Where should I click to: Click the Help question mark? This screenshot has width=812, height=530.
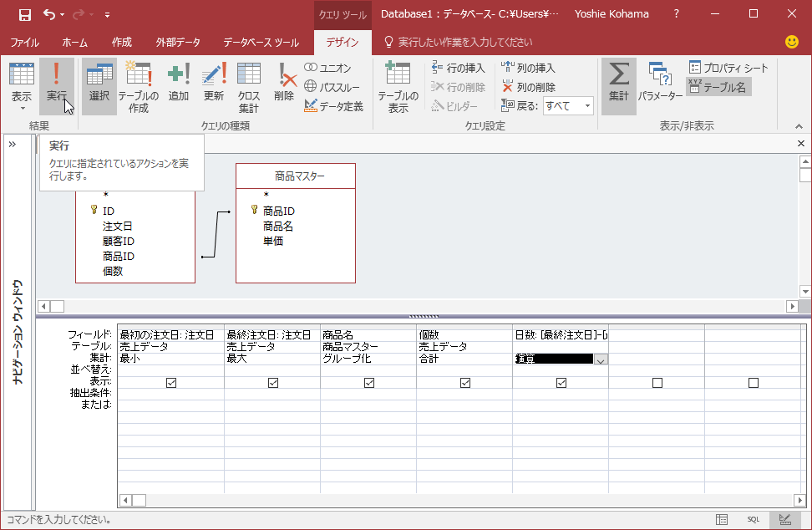click(x=677, y=14)
